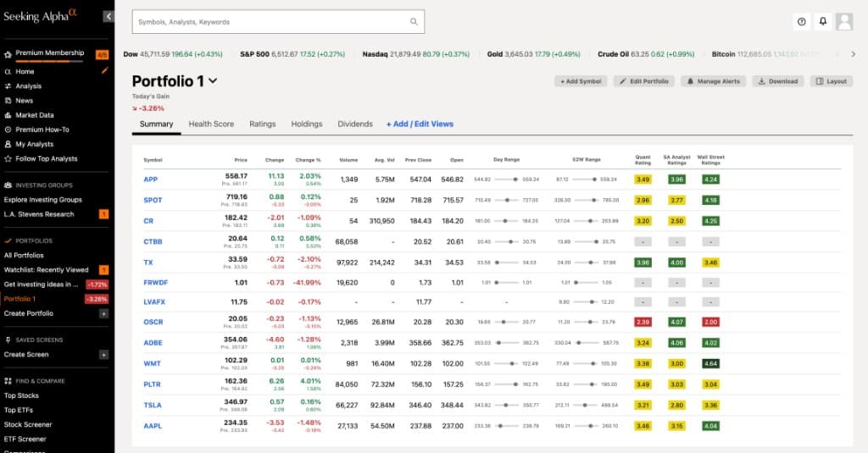868x453 pixels.
Task: Open Top Stocks in the sidebar
Action: point(21,395)
